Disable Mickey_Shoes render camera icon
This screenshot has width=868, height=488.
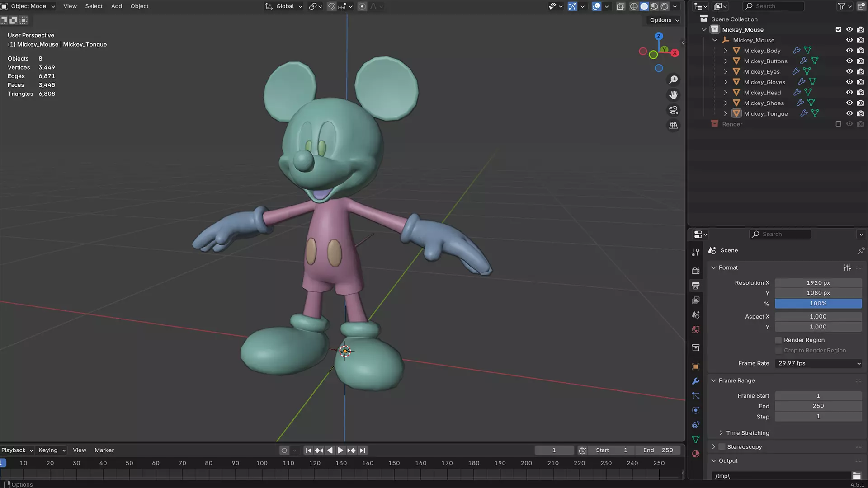[x=860, y=103]
